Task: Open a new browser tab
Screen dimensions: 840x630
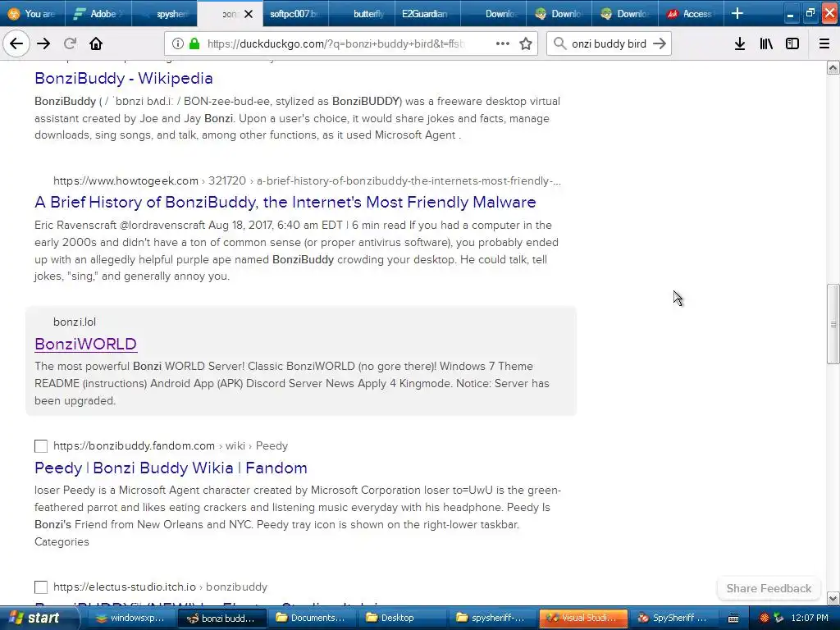Action: [737, 13]
